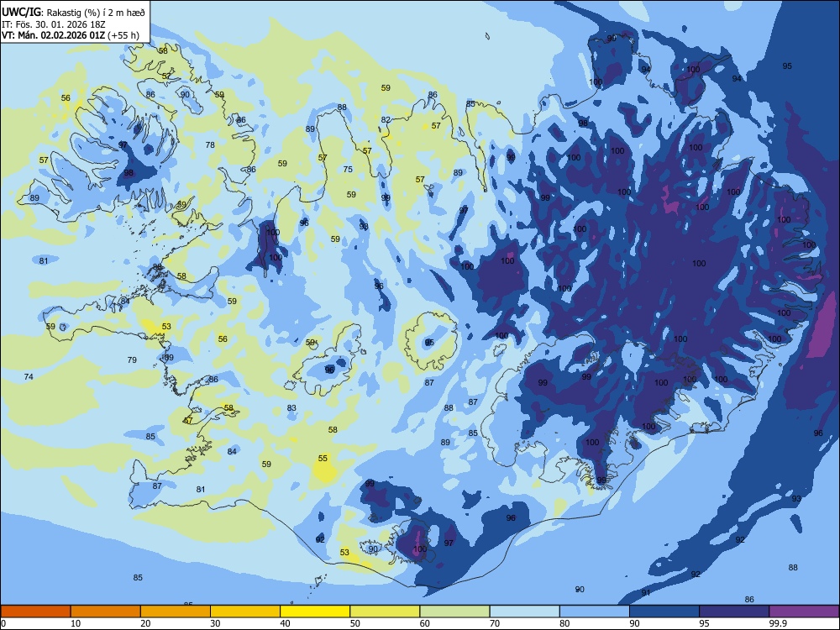This screenshot has height=630, width=840.
Task: Click the map value "82" on north coast
Action: [x=386, y=119]
